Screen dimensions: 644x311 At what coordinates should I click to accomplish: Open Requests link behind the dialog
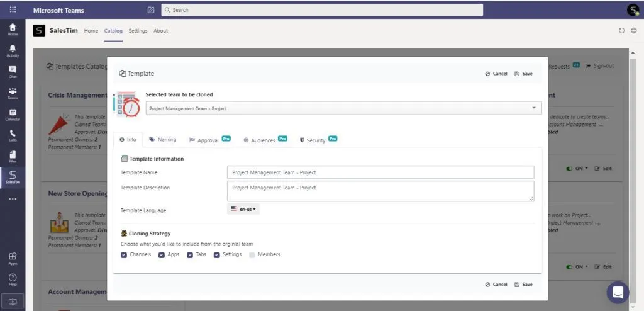(x=559, y=66)
